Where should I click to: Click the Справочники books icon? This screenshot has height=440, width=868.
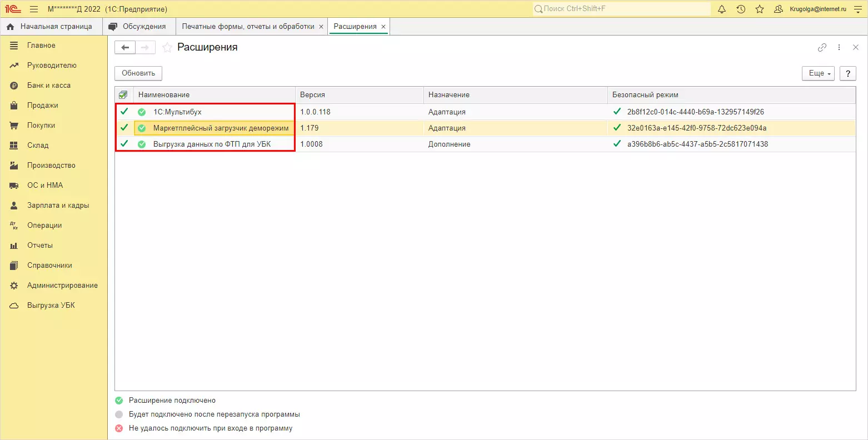(14, 266)
